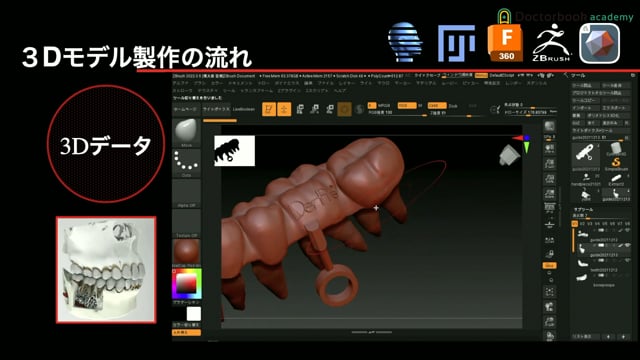The width and height of the screenshot is (640, 360).
Task: Select the Scale transform icon in top shelf
Action: [314, 109]
